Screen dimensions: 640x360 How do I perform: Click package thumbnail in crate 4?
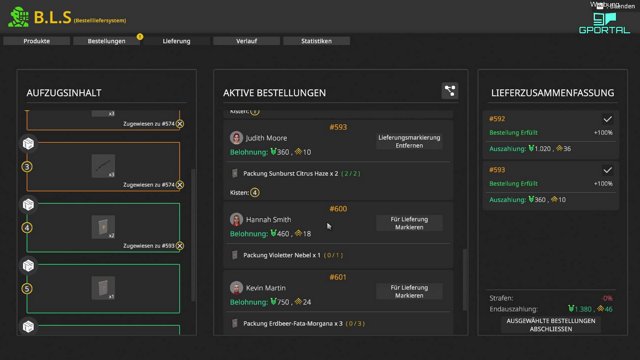coord(103,227)
